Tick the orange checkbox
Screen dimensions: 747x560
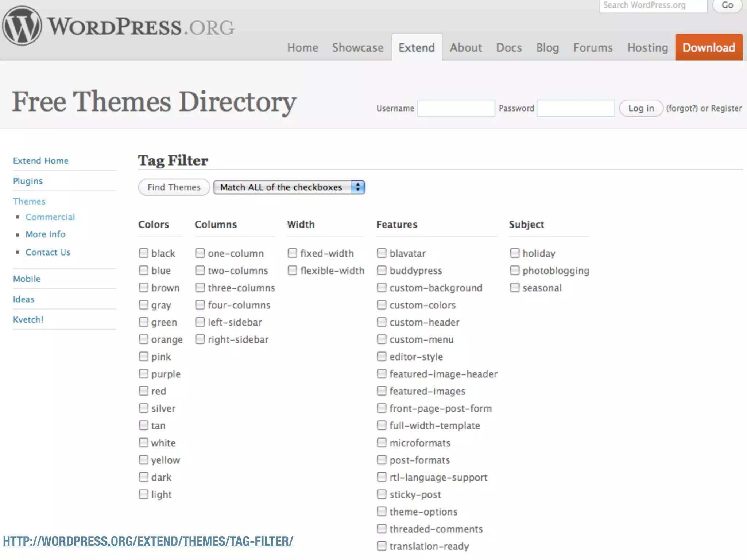pos(144,339)
